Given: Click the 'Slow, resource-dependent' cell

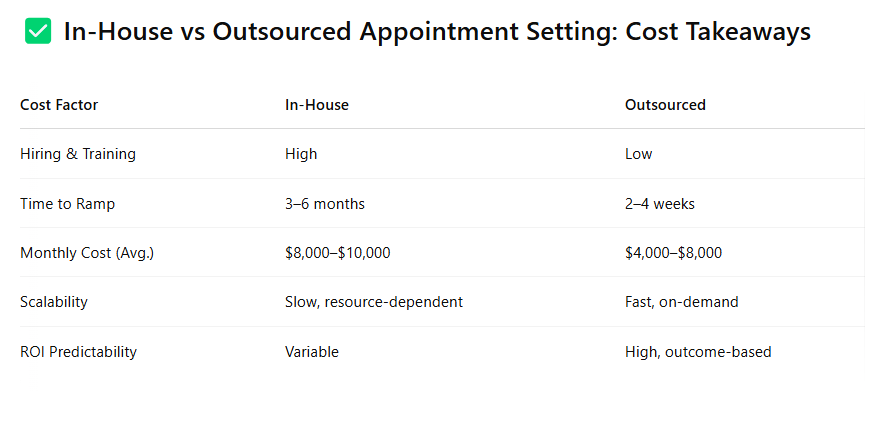Looking at the screenshot, I should click(374, 302).
